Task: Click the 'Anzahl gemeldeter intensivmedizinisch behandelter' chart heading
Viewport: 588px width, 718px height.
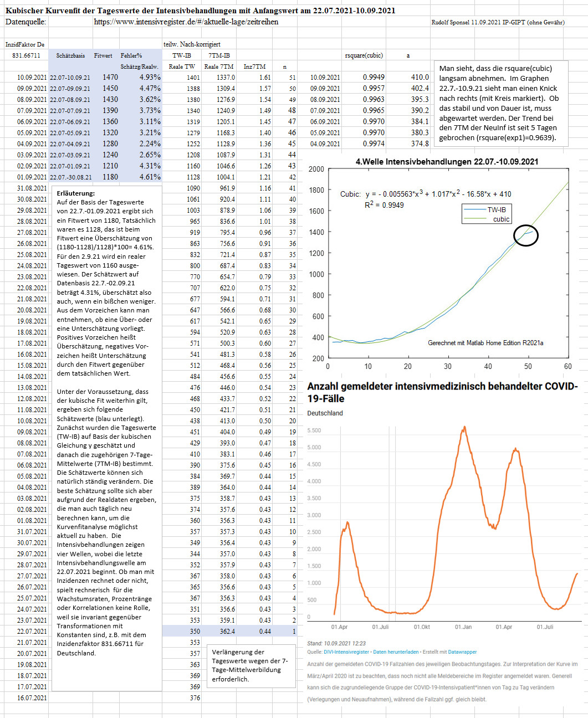Action: click(x=443, y=392)
